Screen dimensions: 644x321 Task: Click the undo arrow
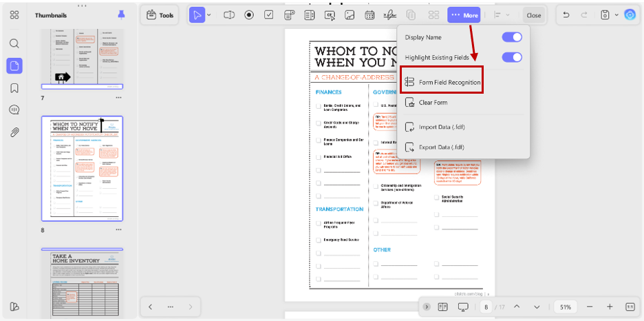[566, 15]
